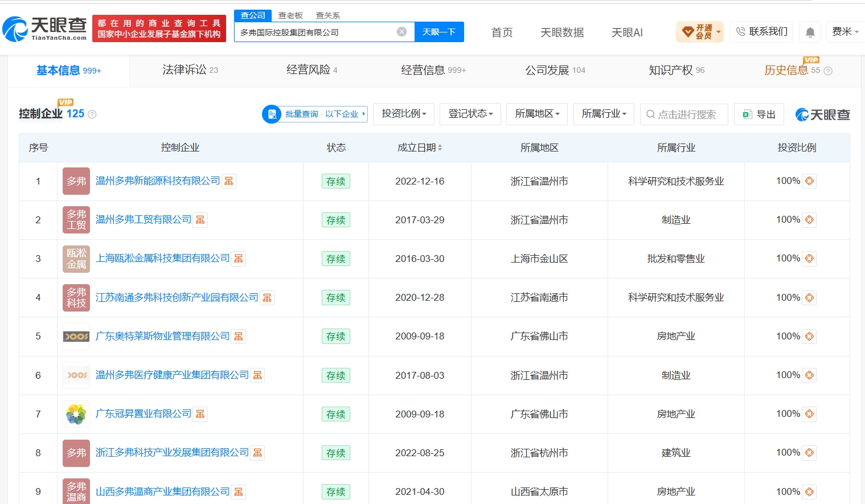The width and height of the screenshot is (865, 504).
Task: Clear the search box text
Action: (401, 32)
